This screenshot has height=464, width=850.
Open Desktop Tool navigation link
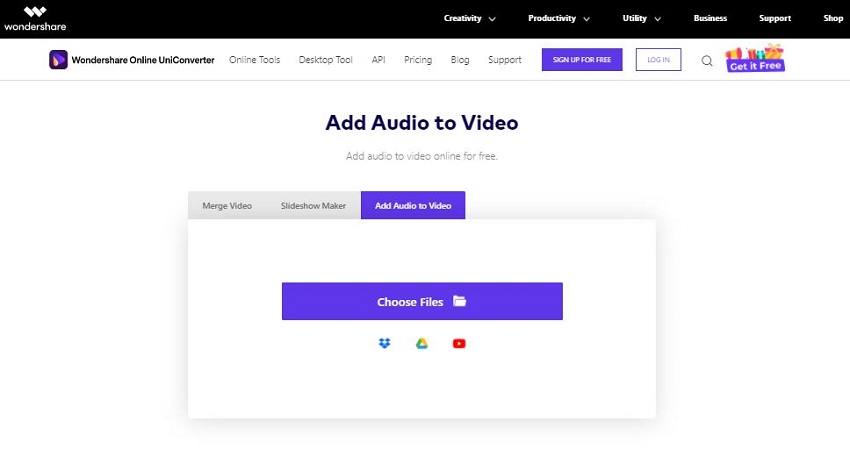click(325, 60)
